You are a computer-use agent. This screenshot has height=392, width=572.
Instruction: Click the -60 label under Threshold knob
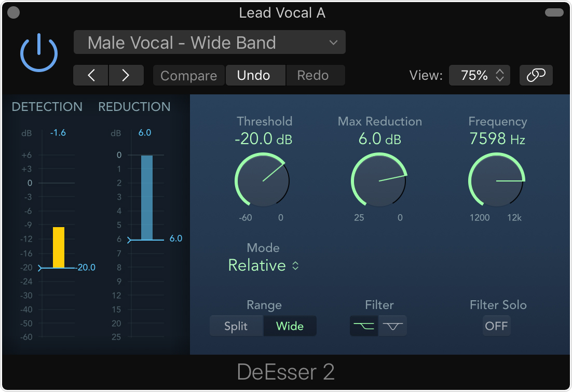click(246, 218)
